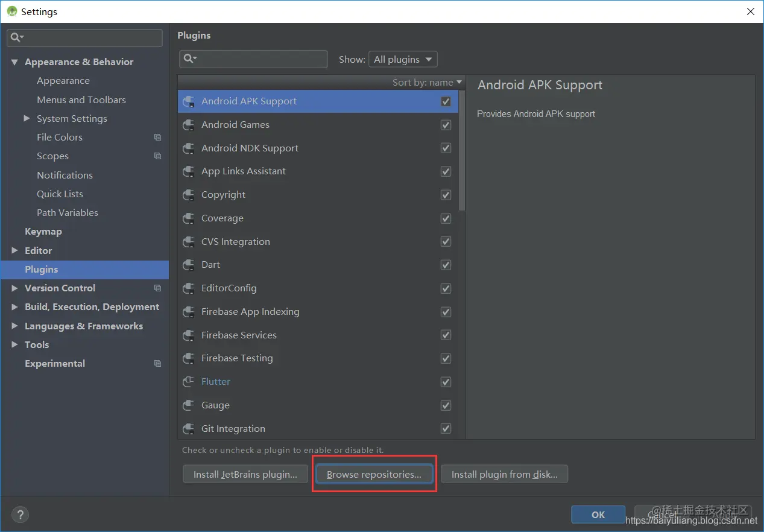Select the Plugins settings page
764x532 pixels.
click(x=84, y=270)
